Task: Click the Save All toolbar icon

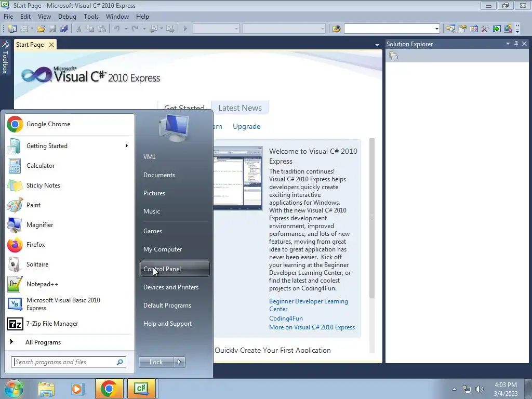Action: tap(64, 29)
